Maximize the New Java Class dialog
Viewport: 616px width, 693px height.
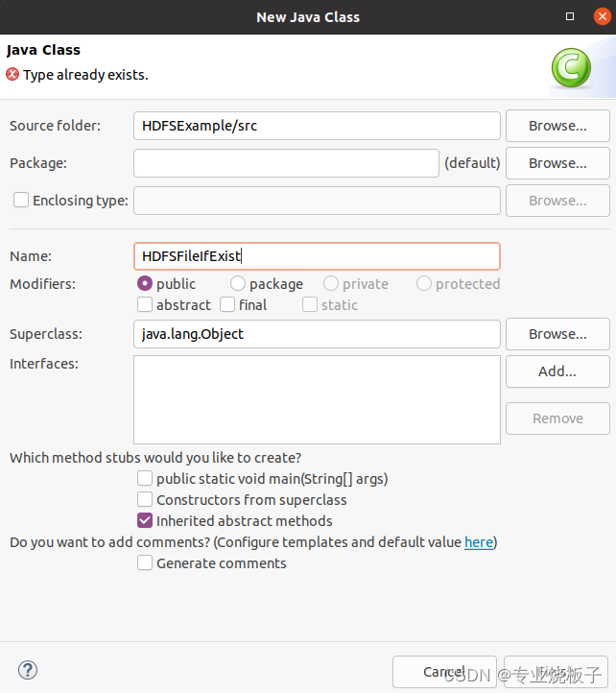pos(570,16)
